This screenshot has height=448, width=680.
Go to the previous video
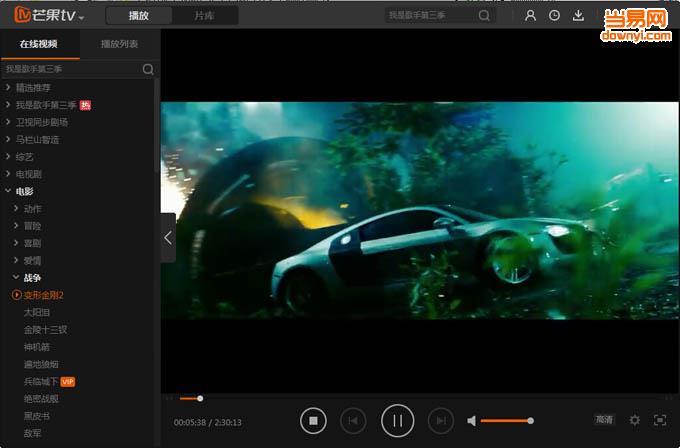coord(353,421)
